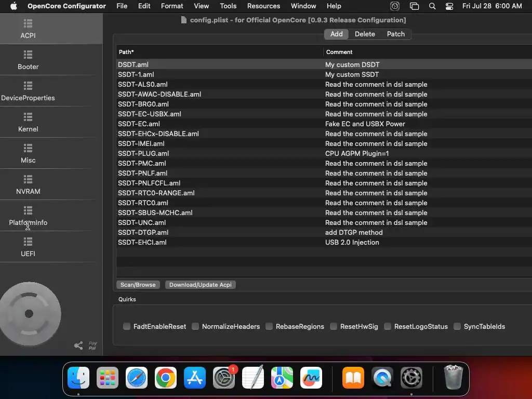Image resolution: width=532 pixels, height=399 pixels.
Task: Open the File menu
Action: coord(122,6)
